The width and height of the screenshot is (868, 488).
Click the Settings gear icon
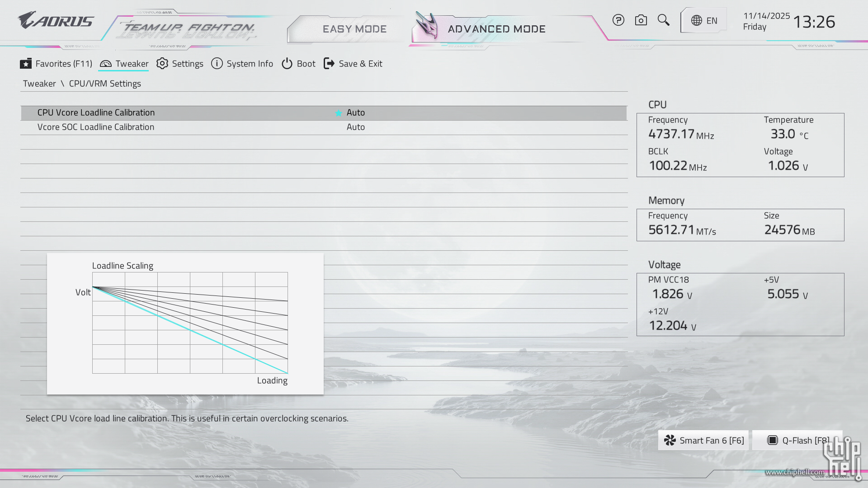tap(162, 64)
